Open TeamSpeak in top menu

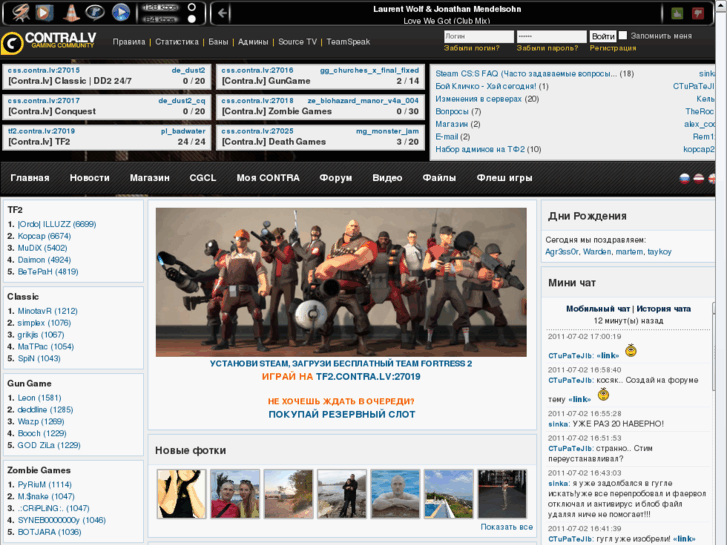tap(348, 42)
